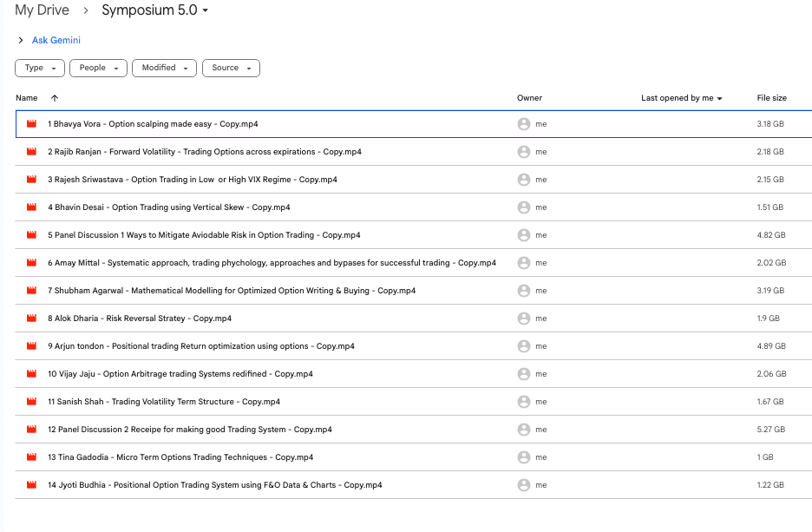Click the 1.22 GB file size value
This screenshot has width=812, height=532.
point(770,485)
